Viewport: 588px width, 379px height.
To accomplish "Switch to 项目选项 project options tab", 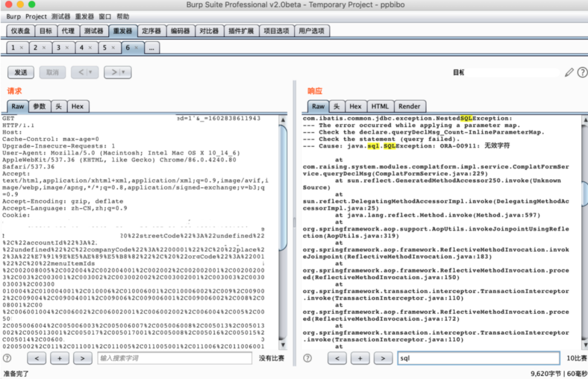I will click(277, 30).
